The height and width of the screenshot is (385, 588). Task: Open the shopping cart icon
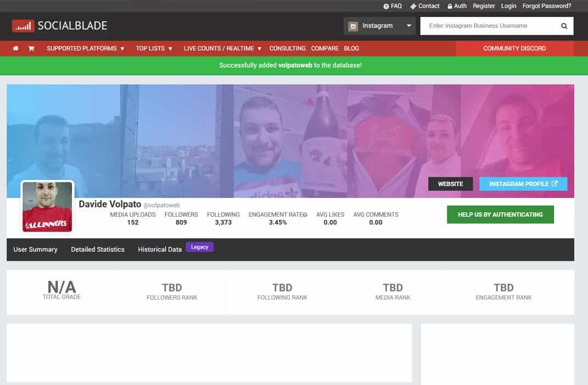31,48
